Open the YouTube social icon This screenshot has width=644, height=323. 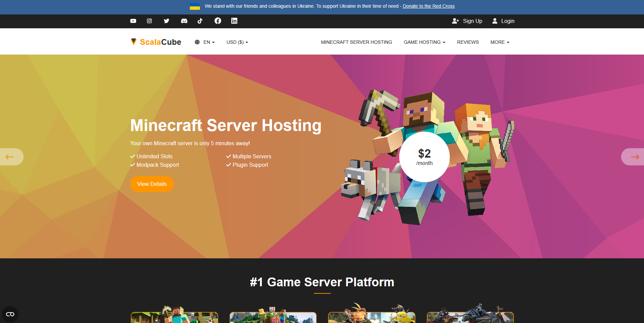coord(133,21)
